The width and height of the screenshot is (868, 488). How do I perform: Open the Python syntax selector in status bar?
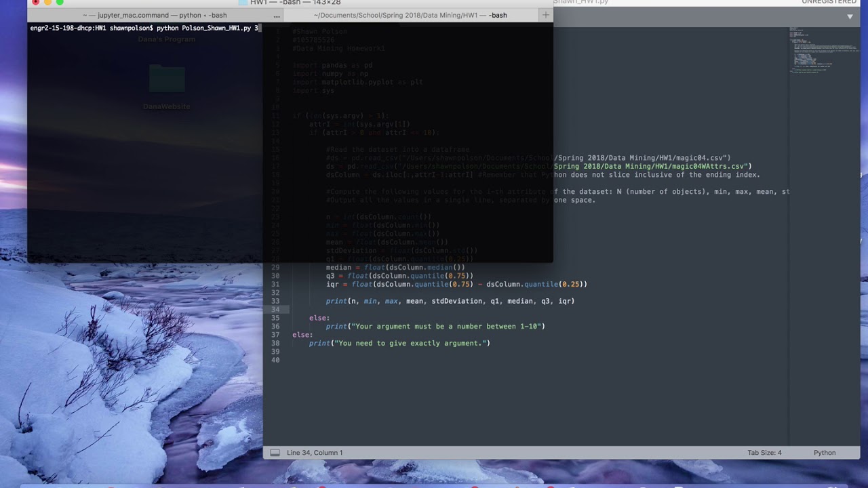tap(825, 453)
